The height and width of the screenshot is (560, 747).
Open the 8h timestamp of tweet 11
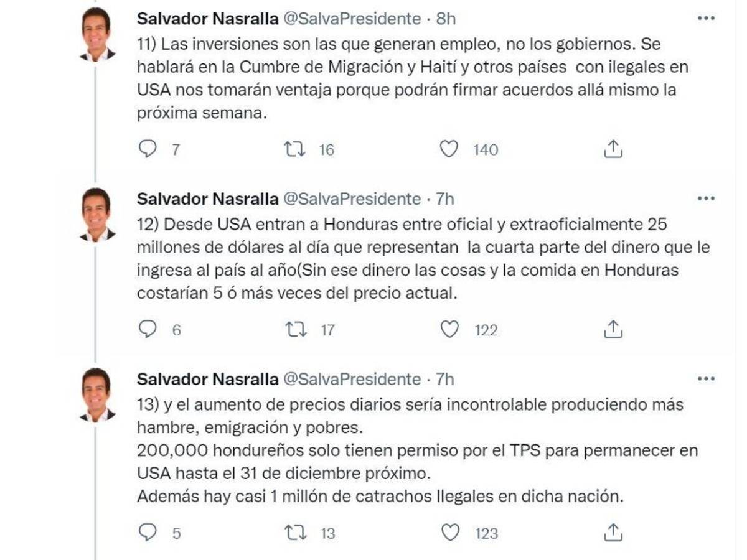coord(446,19)
